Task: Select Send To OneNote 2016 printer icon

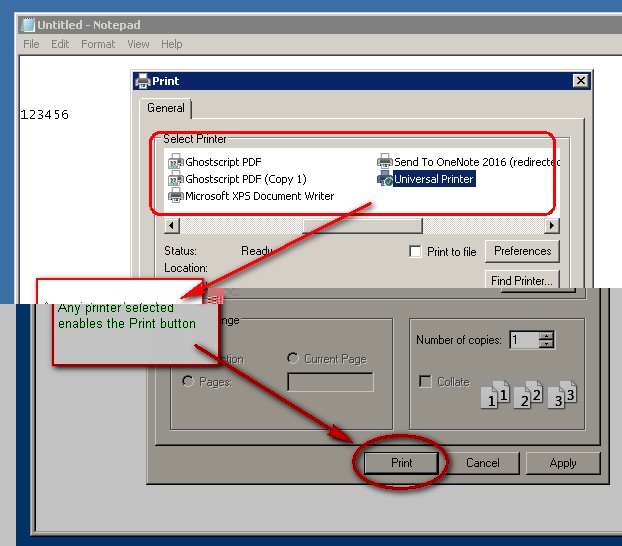Action: (385, 161)
